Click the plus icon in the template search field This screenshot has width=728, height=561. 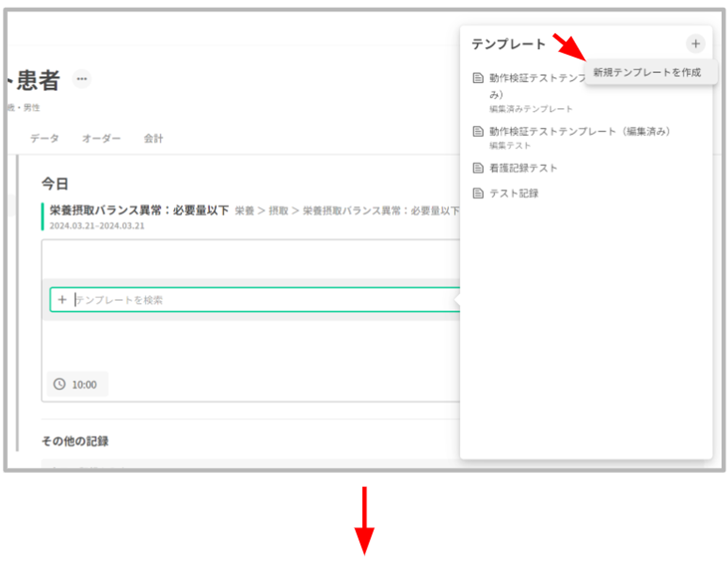[x=62, y=299]
